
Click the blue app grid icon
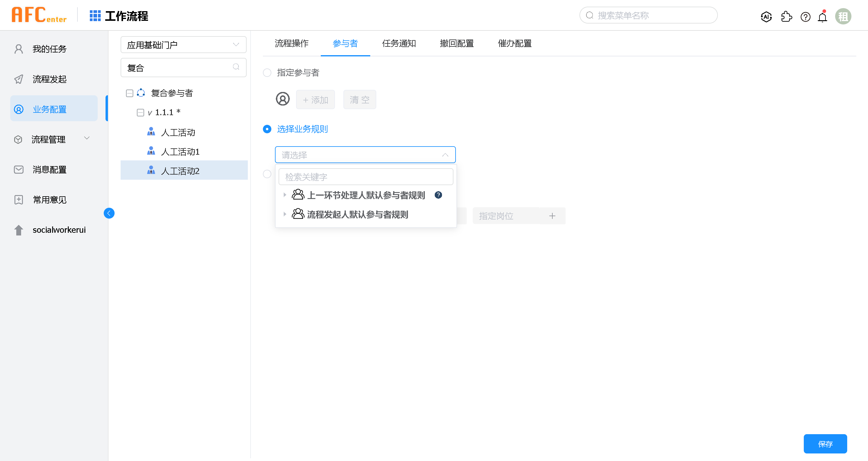(95, 16)
